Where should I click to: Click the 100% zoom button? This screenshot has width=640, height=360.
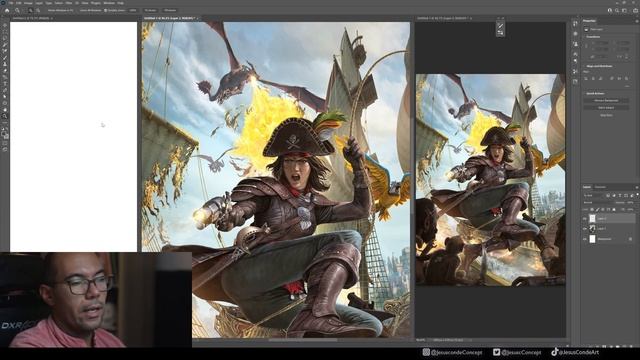point(133,10)
